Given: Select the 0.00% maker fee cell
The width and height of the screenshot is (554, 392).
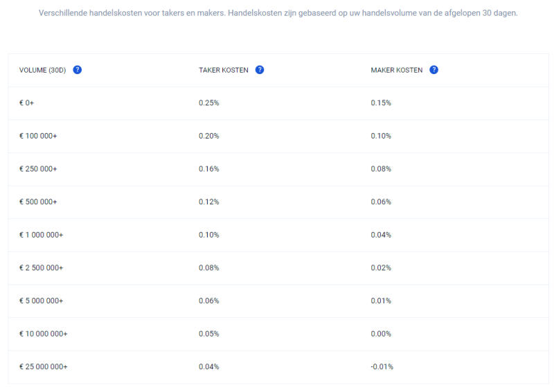Looking at the screenshot, I should [381, 334].
